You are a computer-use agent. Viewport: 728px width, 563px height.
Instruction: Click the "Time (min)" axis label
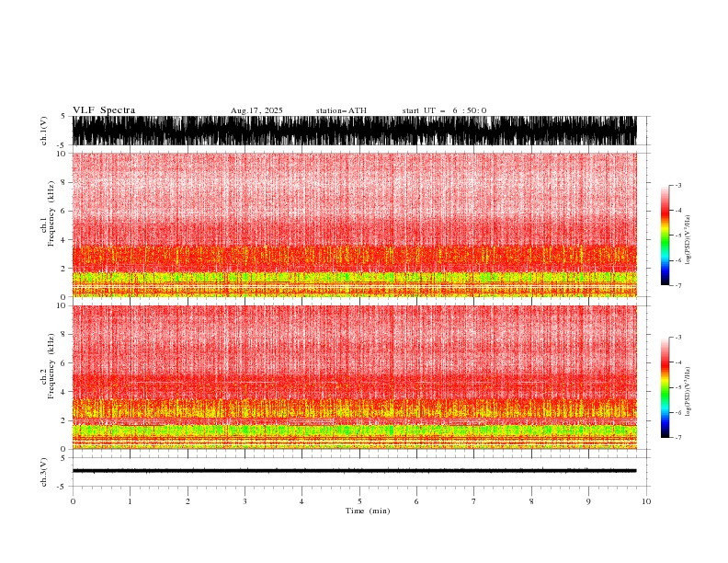[x=368, y=511]
